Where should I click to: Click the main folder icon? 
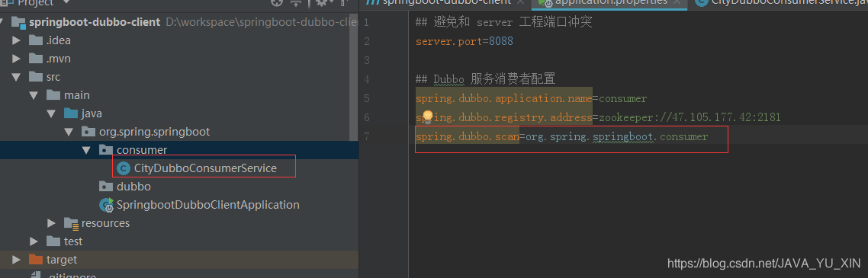point(53,95)
